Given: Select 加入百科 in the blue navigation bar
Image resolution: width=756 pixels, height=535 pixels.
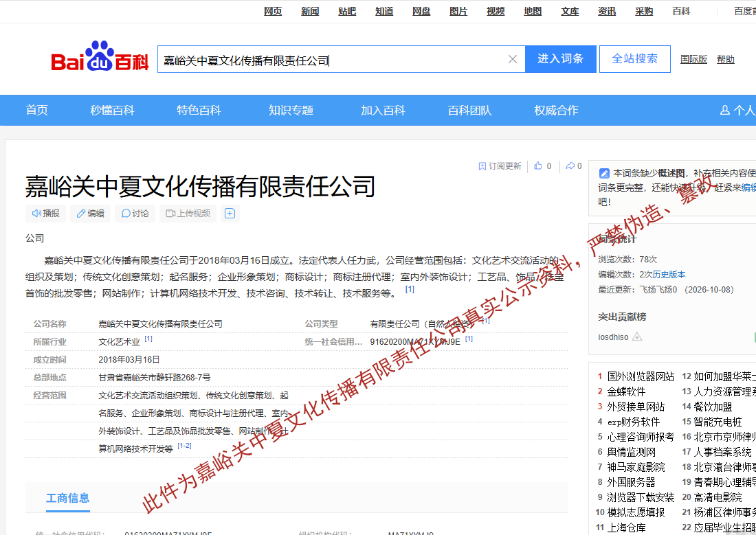Looking at the screenshot, I should [x=383, y=110].
